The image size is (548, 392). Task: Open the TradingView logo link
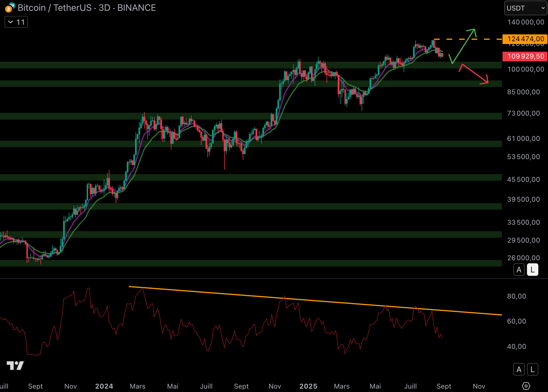[x=15, y=365]
